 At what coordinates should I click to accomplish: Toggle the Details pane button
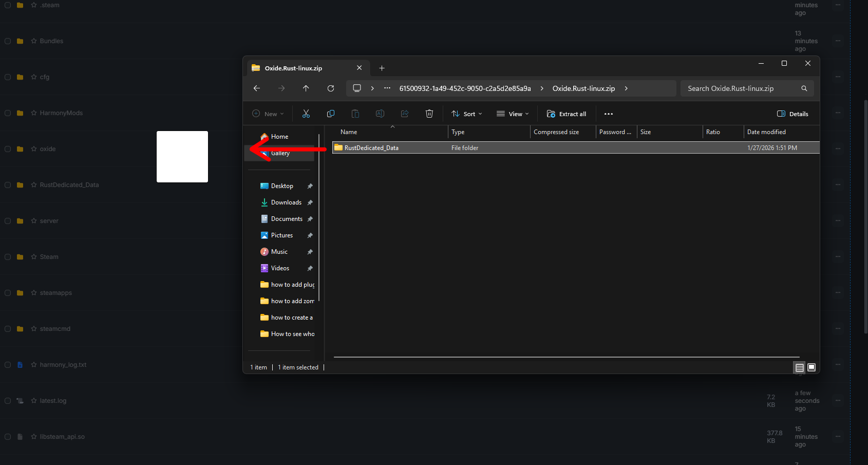click(x=792, y=114)
